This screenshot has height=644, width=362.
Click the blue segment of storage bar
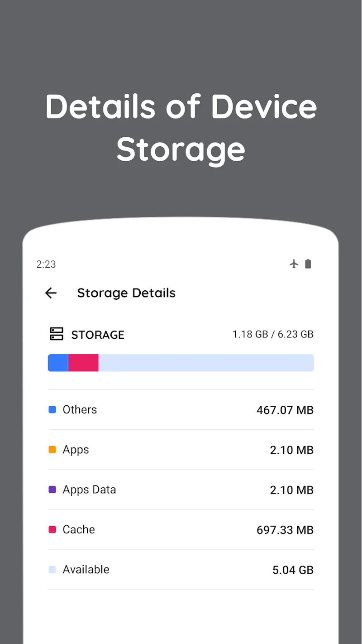pos(58,363)
